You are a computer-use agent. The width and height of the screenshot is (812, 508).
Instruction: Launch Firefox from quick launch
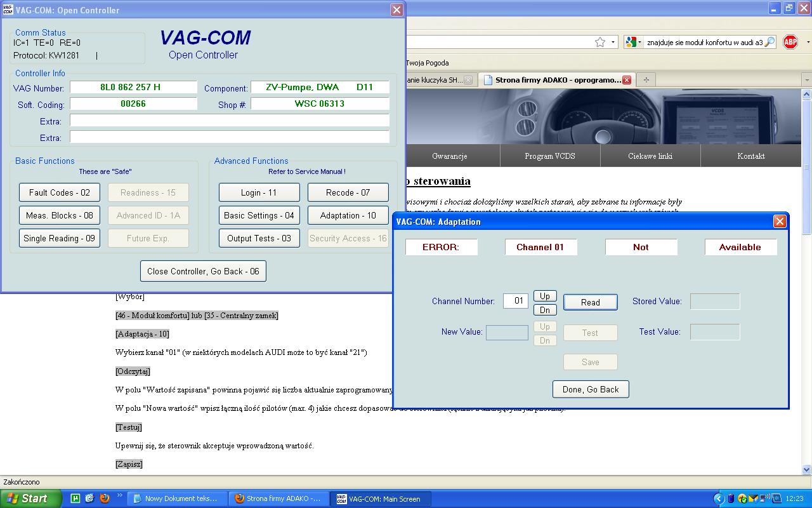tap(104, 498)
